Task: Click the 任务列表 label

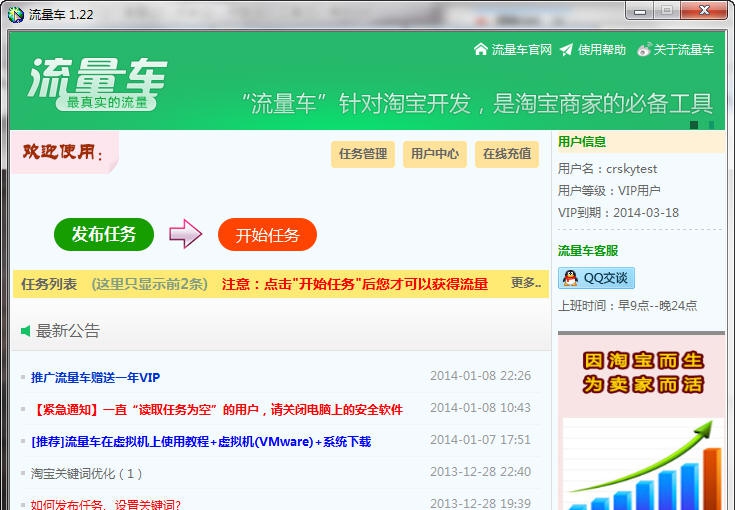Action: [49, 284]
